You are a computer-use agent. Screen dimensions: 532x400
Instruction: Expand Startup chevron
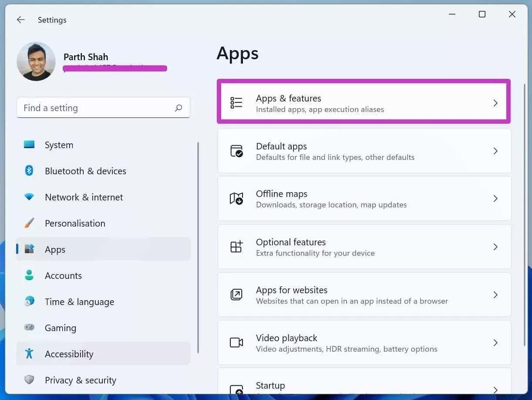click(x=495, y=390)
